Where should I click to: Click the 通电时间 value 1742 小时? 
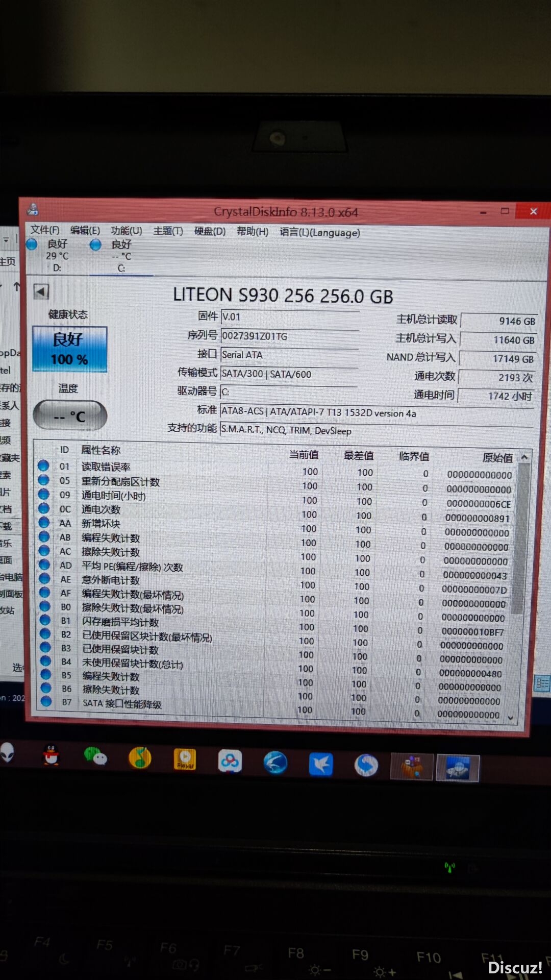tap(496, 396)
